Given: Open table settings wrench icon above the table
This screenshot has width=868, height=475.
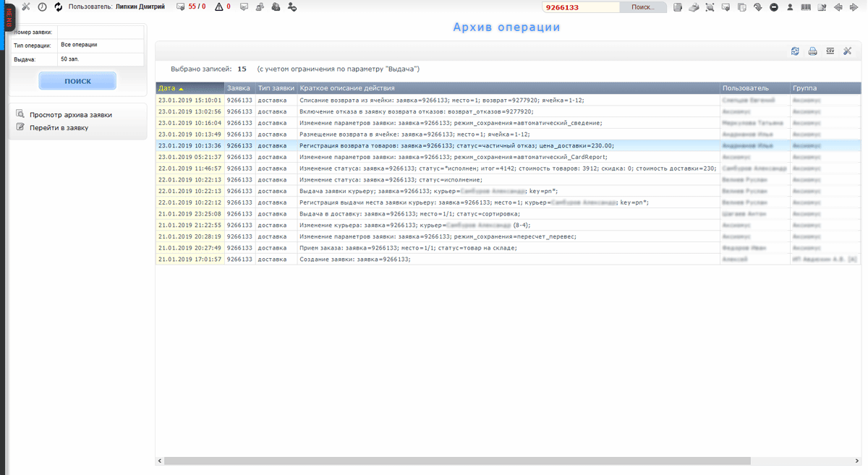Looking at the screenshot, I should tap(848, 51).
